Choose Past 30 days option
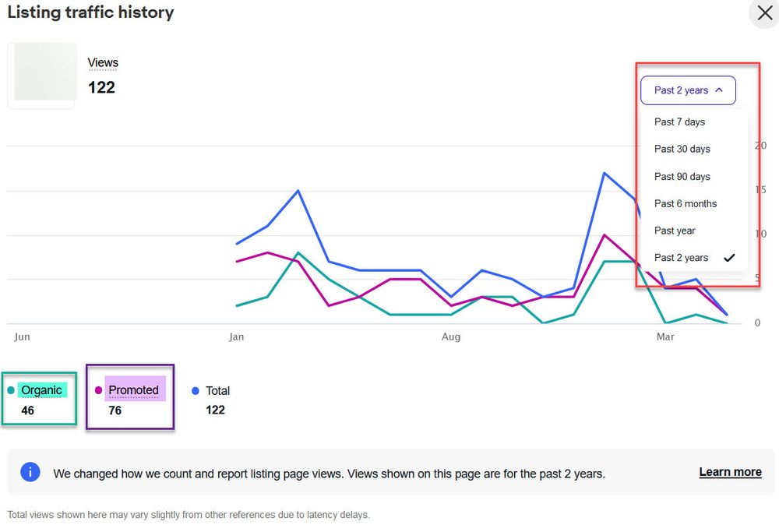The width and height of the screenshot is (779, 532). coord(682,149)
